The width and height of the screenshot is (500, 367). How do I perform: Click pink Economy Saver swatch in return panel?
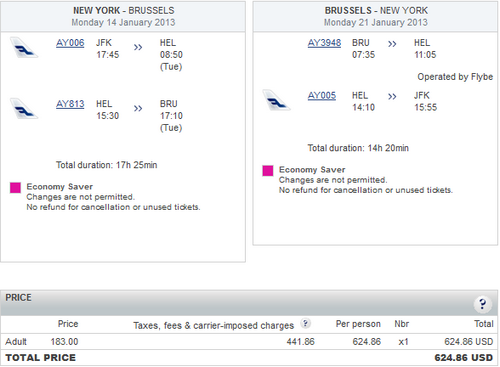(268, 171)
